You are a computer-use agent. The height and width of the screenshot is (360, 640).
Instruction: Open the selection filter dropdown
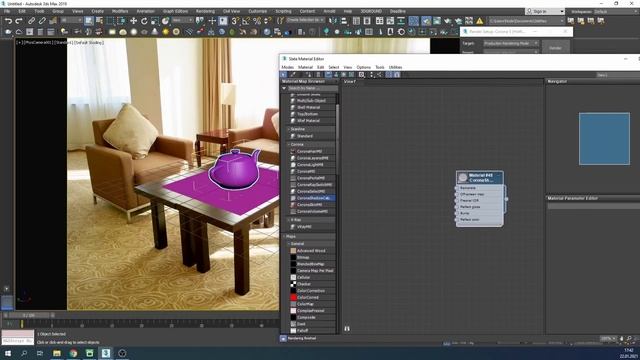(72, 20)
